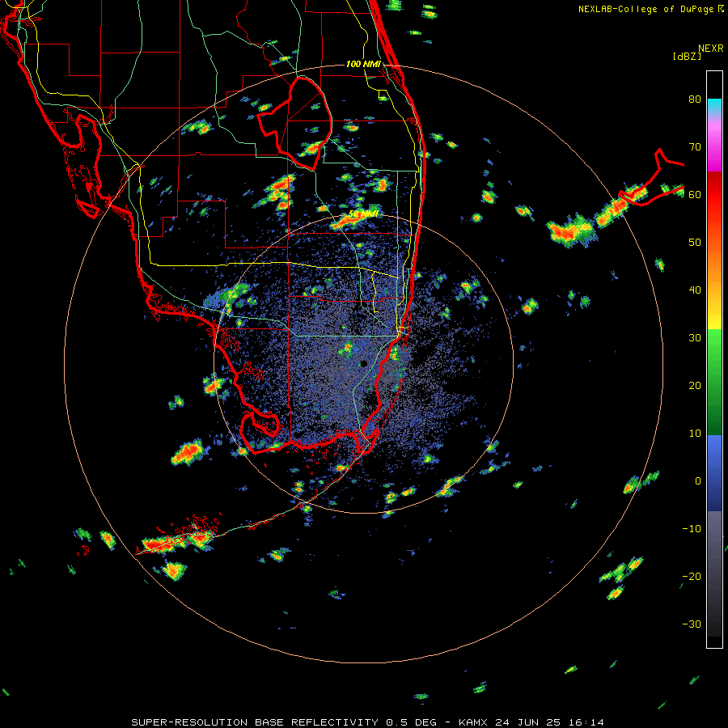Pick the blue segment of the color bar
The height and width of the screenshot is (728, 728).
[714, 472]
